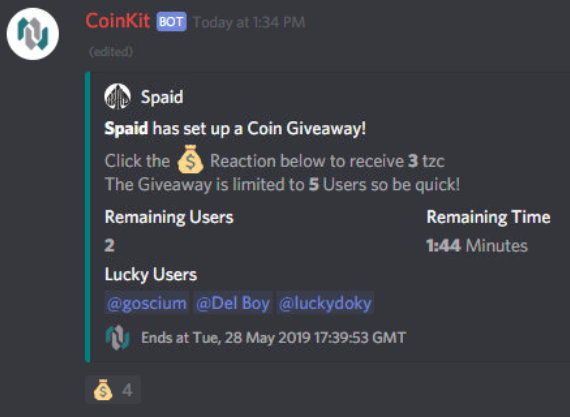Click the Remaining Users heading
Viewport: 570px width, 417px height.
pyautogui.click(x=169, y=217)
